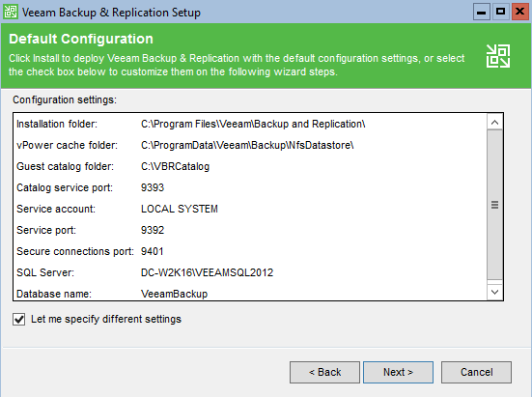Image resolution: width=532 pixels, height=397 pixels.
Task: Click scroll down arrow in settings list
Action: point(494,292)
